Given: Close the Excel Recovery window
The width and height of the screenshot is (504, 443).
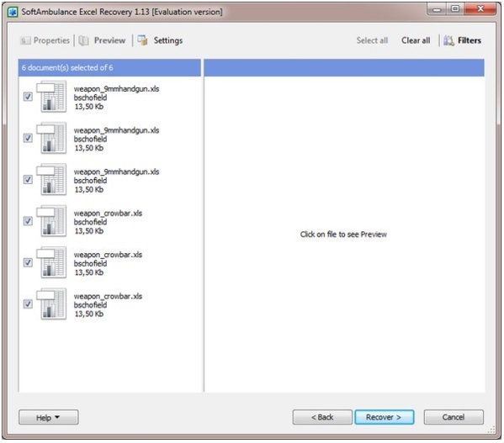Looking at the screenshot, I should (x=480, y=9).
